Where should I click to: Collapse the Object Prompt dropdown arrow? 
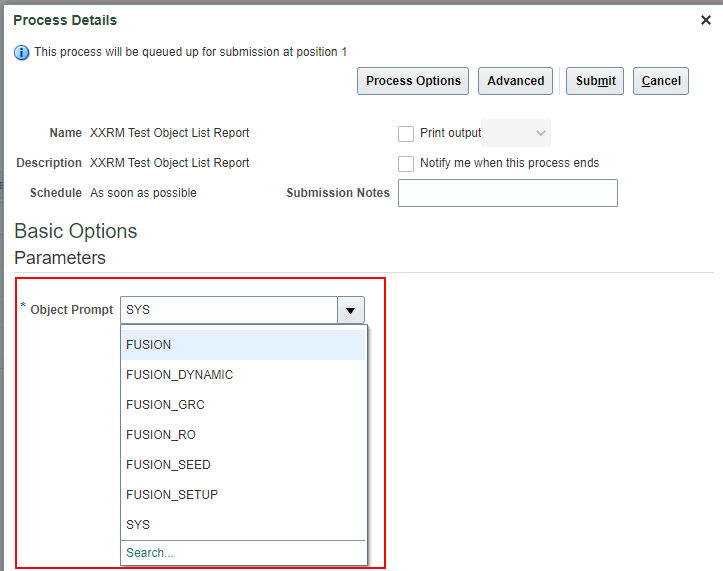[x=351, y=310]
